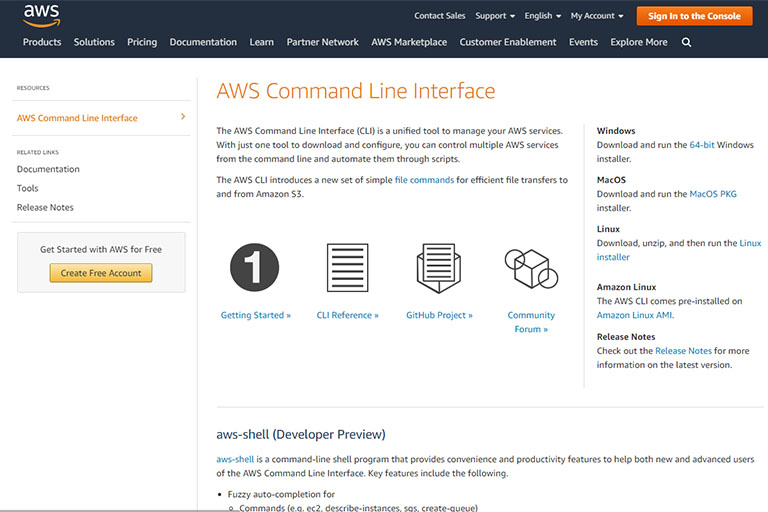Screen dimensions: 768x512
Task: Open the Partner Network menu
Action: pyautogui.click(x=323, y=42)
